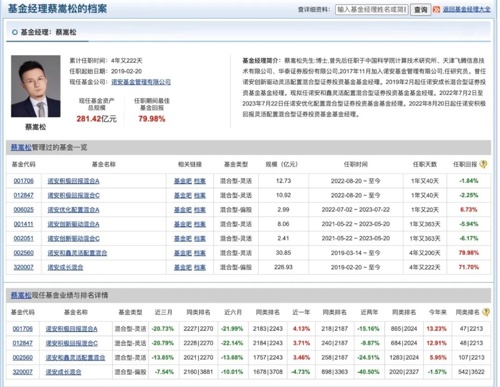Image resolution: width=500 pixels, height=387 pixels.
Task: Click the 蔡嵩松 portrait photo
Action: tap(36, 86)
